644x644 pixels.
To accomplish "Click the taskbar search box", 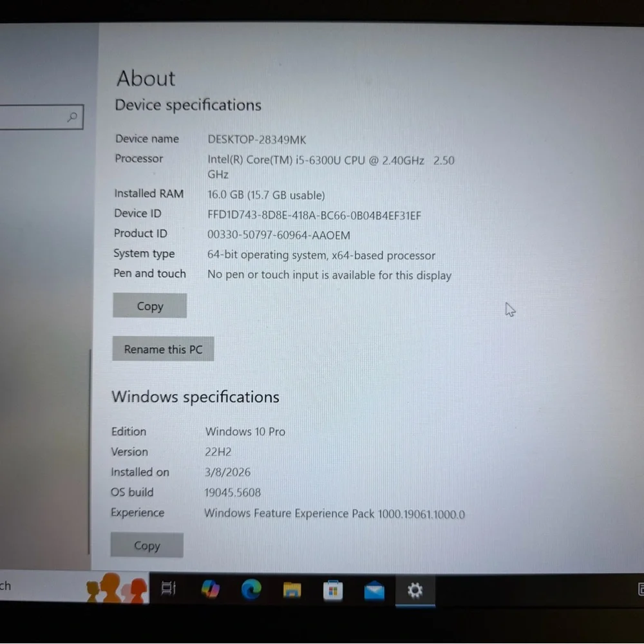I will (74, 586).
